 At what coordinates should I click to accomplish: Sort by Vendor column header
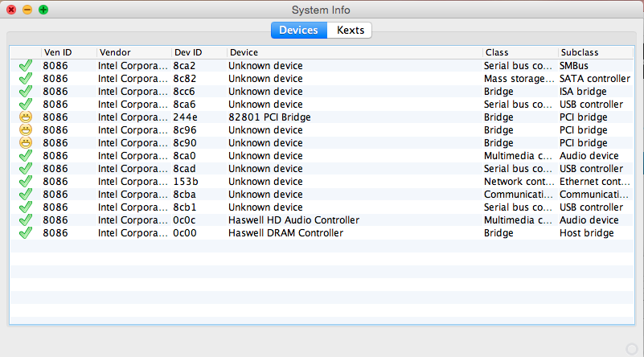click(134, 52)
